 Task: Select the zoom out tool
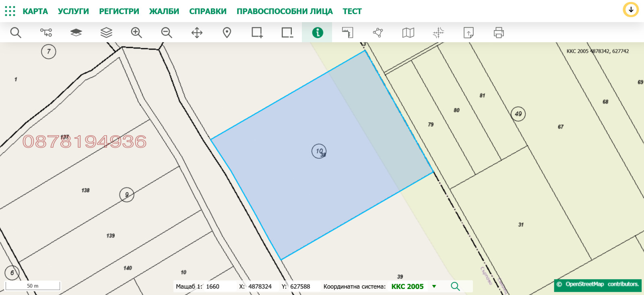(167, 33)
